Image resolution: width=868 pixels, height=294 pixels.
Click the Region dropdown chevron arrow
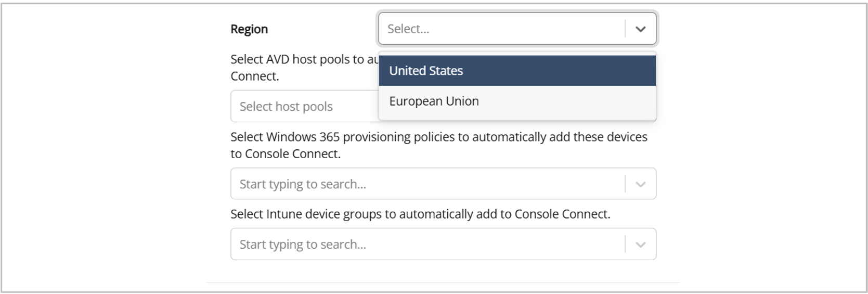point(640,29)
